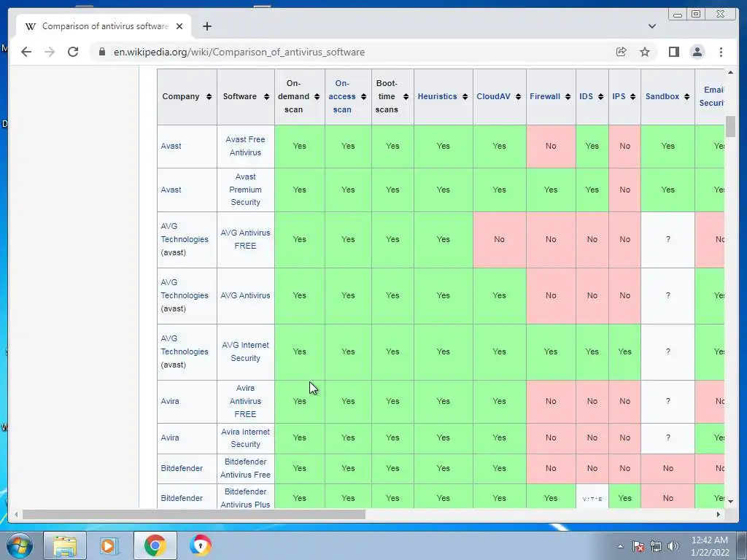Select the No CloudAV cell for AVG Antivirus FREE
The width and height of the screenshot is (747, 560).
click(499, 239)
